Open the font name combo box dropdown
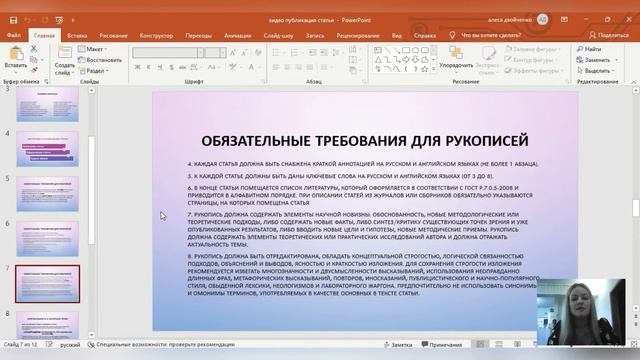The image size is (640, 360). point(201,53)
